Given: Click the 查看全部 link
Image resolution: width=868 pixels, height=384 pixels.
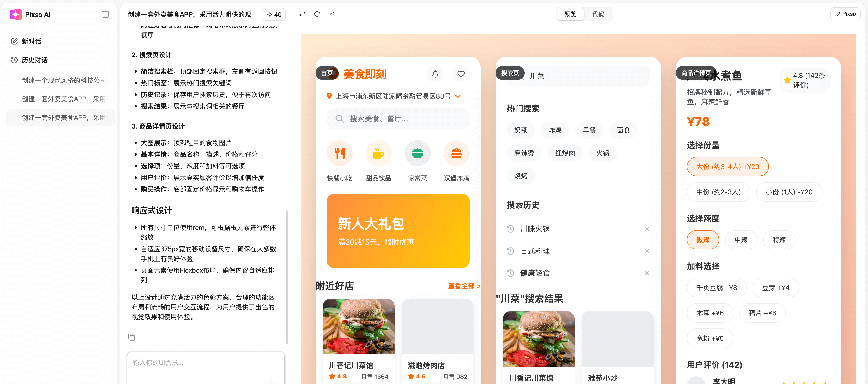Looking at the screenshot, I should [x=464, y=286].
